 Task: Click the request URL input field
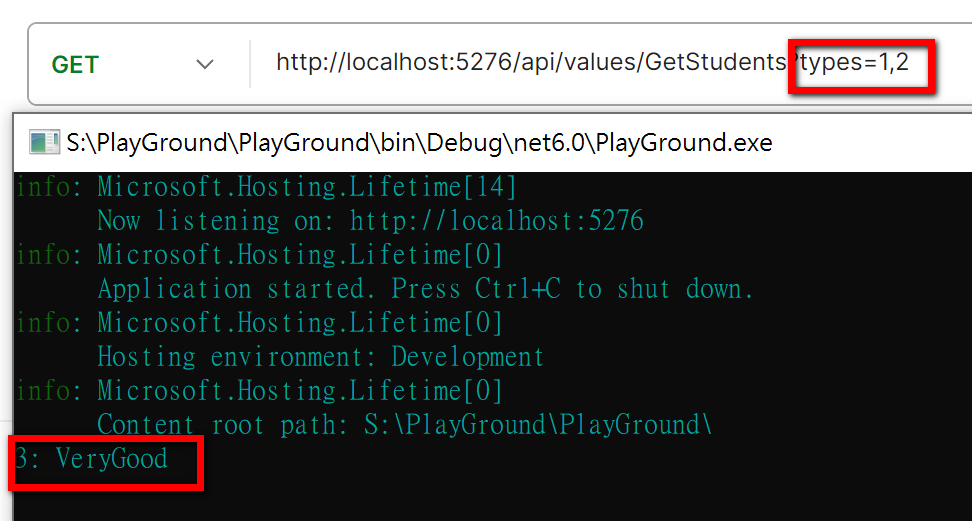(592, 63)
